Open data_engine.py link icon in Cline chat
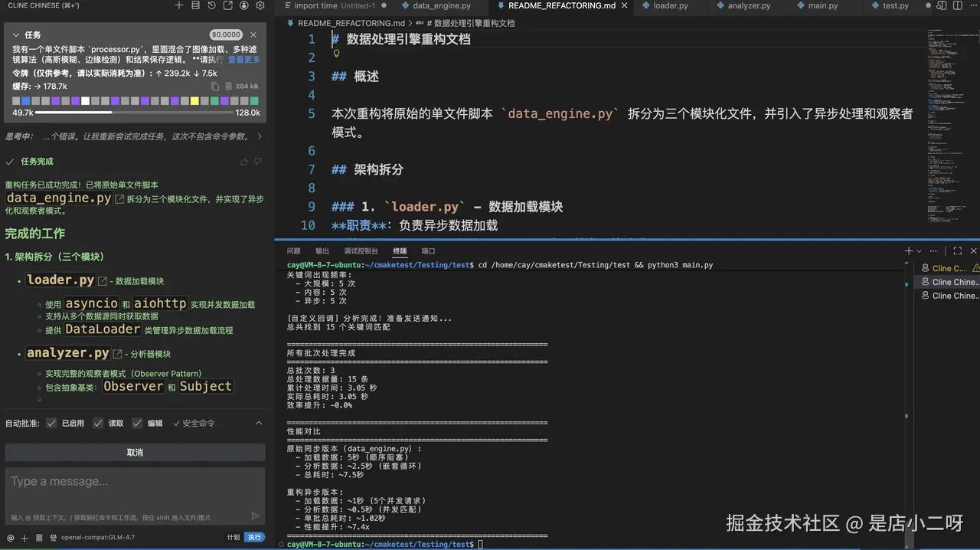The width and height of the screenshot is (980, 550). 119,199
